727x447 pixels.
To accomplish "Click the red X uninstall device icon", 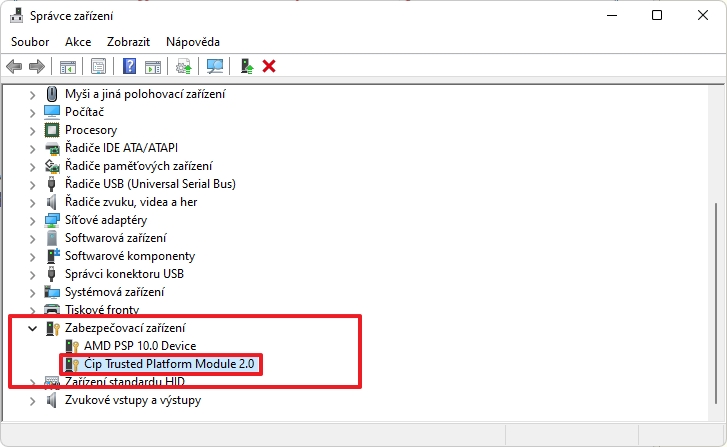I will pyautogui.click(x=269, y=66).
